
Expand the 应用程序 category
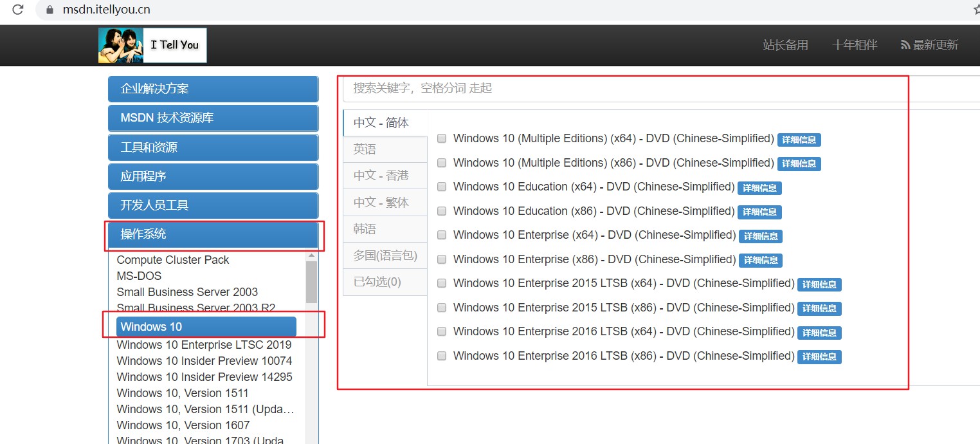pyautogui.click(x=213, y=176)
